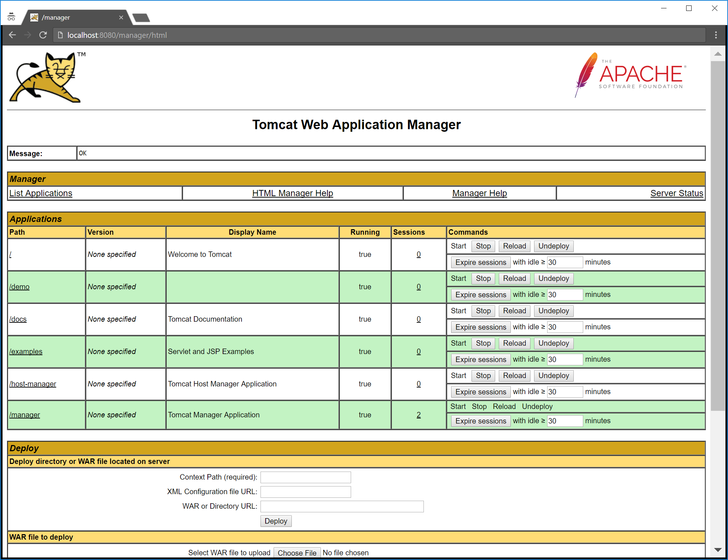Expire sessions for the root application

[x=480, y=262]
